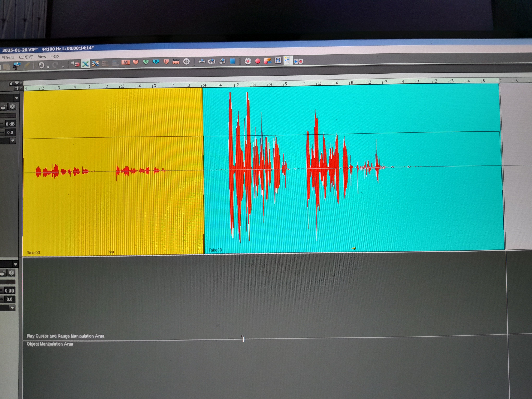The image size is (532, 399).
Task: Select the red M marker button
Action: click(x=125, y=63)
